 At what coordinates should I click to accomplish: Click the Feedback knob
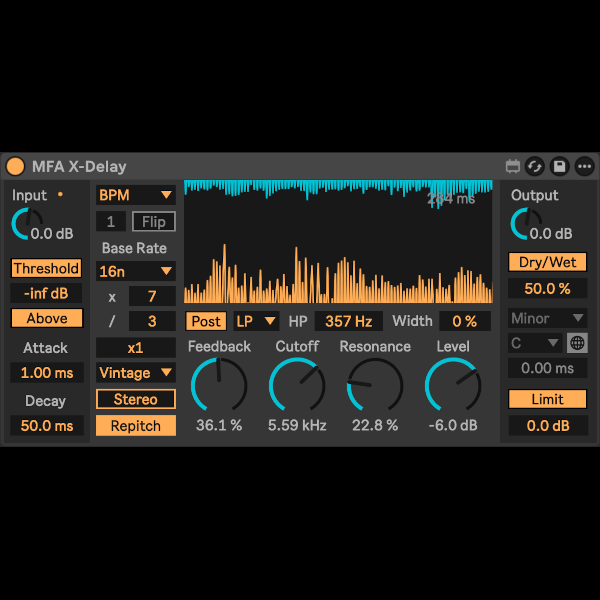click(218, 385)
